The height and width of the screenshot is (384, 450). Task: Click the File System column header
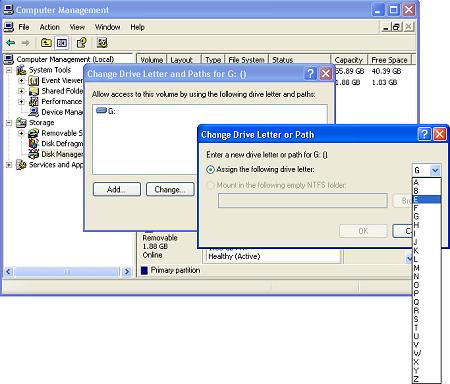246,60
